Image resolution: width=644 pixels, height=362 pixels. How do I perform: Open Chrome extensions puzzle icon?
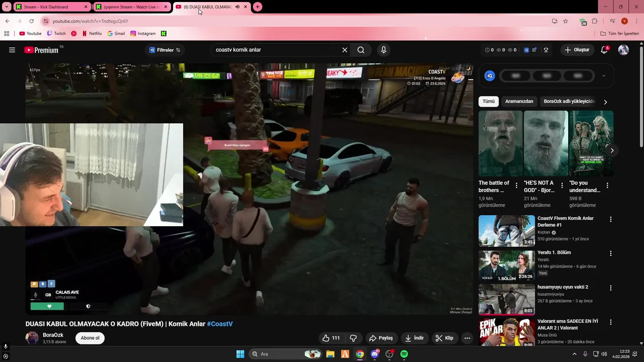(594, 21)
